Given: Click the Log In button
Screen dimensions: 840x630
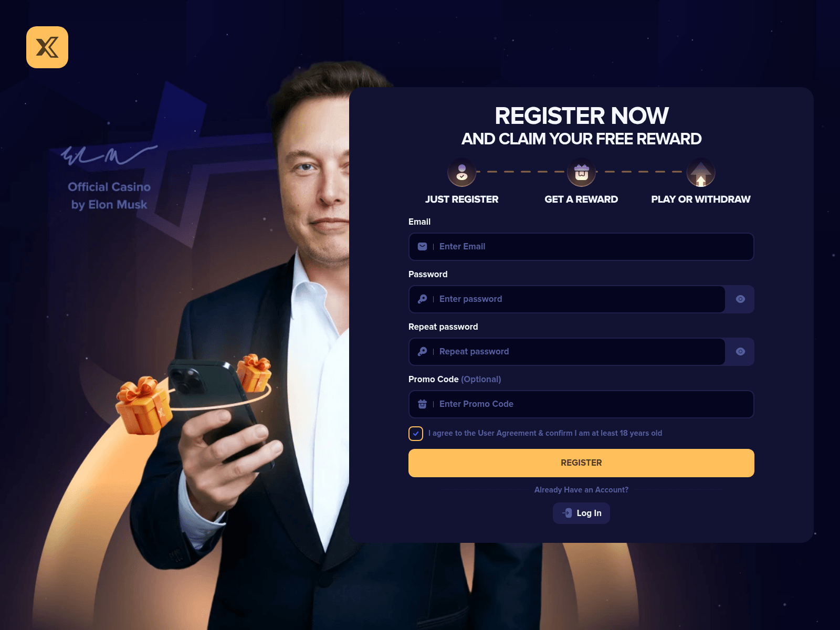Looking at the screenshot, I should pyautogui.click(x=581, y=513).
